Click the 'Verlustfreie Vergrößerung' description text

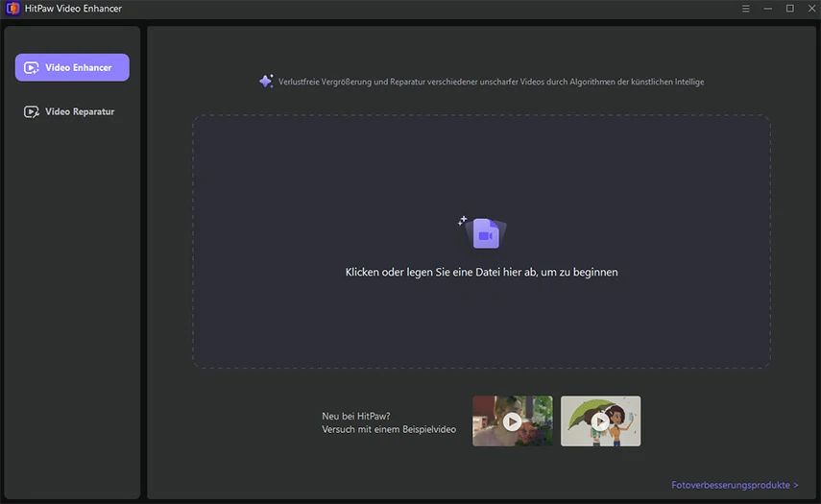click(491, 82)
